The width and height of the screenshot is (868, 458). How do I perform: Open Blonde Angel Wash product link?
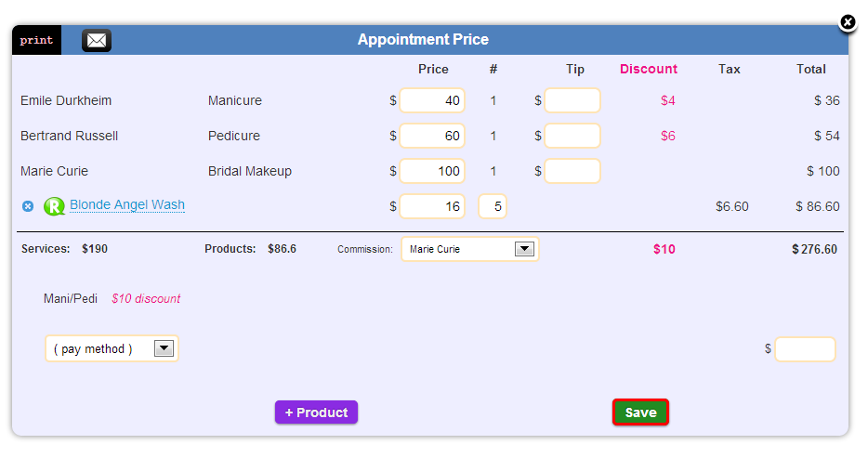click(127, 204)
